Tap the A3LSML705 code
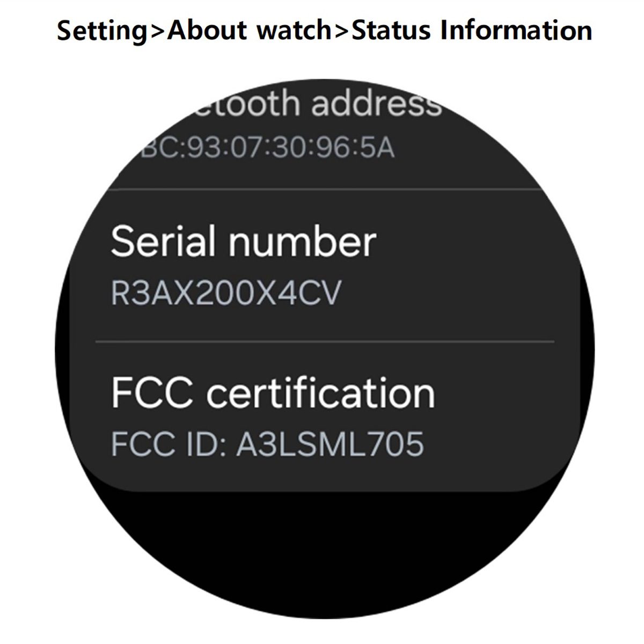Screen dimensions: 644x644 [x=330, y=444]
